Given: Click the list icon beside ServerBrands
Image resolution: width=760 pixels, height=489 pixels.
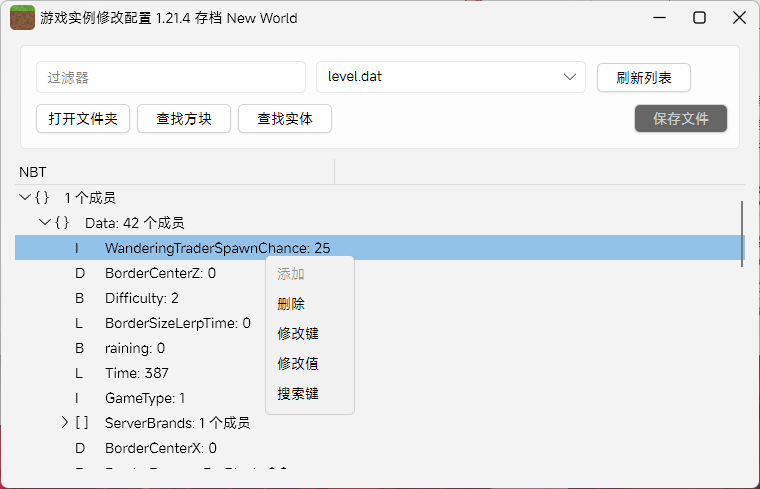Looking at the screenshot, I should (82, 423).
